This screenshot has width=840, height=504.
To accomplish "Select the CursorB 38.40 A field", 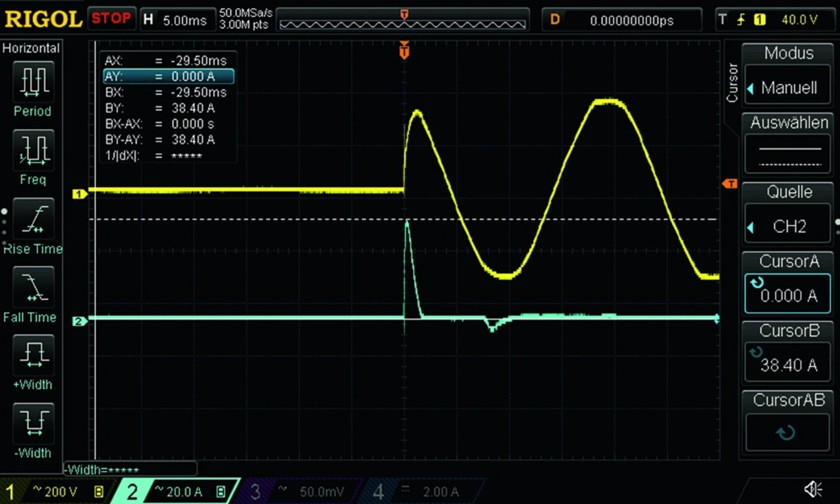I will click(788, 365).
